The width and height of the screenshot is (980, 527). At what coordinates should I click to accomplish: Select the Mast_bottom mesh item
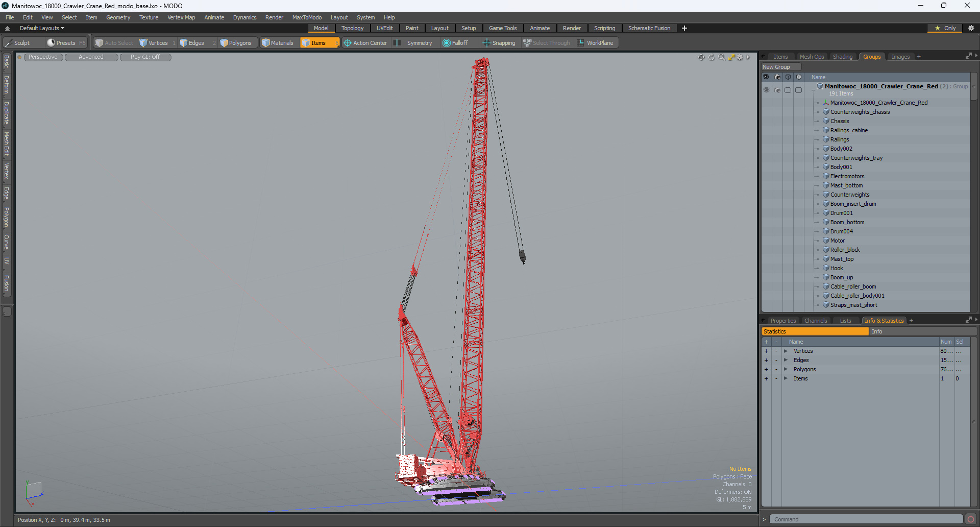pos(846,185)
